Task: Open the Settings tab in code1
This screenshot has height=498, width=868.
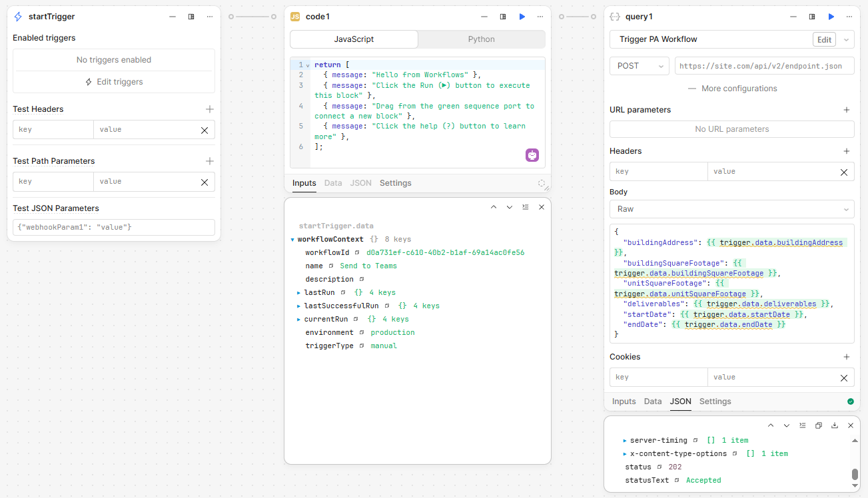Action: [x=395, y=183]
